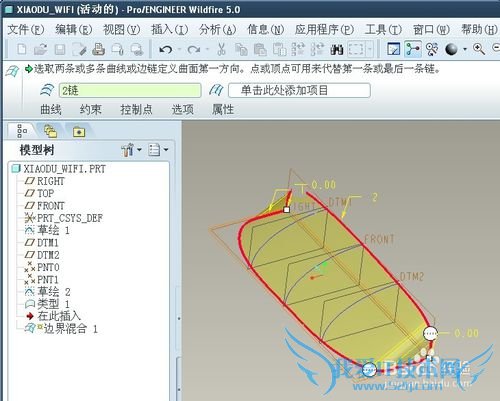The width and height of the screenshot is (500, 401).
Task: Open the 属性 panel tab
Action: coord(223,109)
